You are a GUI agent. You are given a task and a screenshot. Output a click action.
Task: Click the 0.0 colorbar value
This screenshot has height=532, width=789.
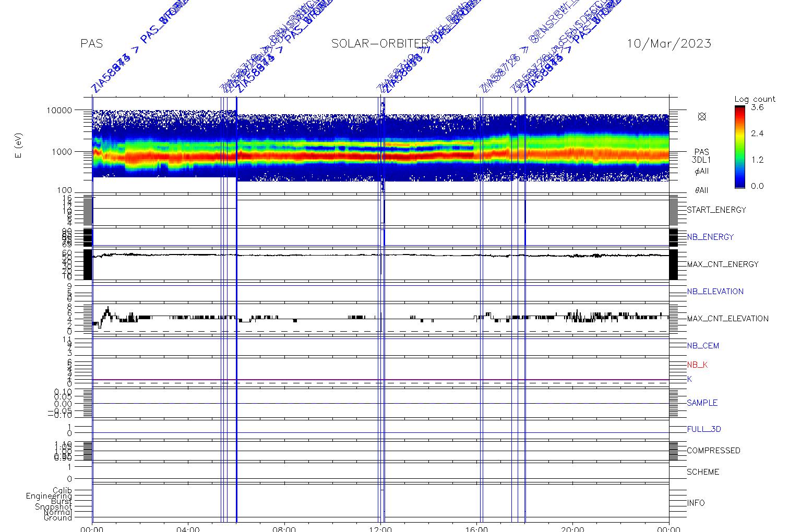click(757, 186)
